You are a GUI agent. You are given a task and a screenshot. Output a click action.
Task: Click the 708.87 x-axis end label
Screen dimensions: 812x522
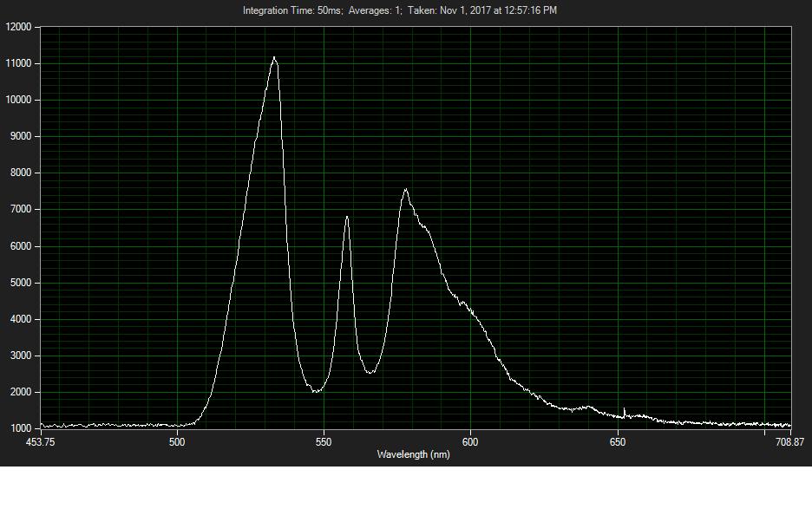pyautogui.click(x=790, y=442)
